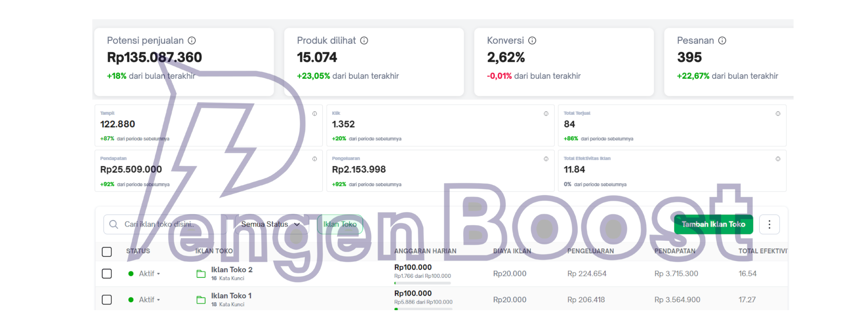The width and height of the screenshot is (868, 331).
Task: Expand the Semua Status dropdown
Action: 270,224
